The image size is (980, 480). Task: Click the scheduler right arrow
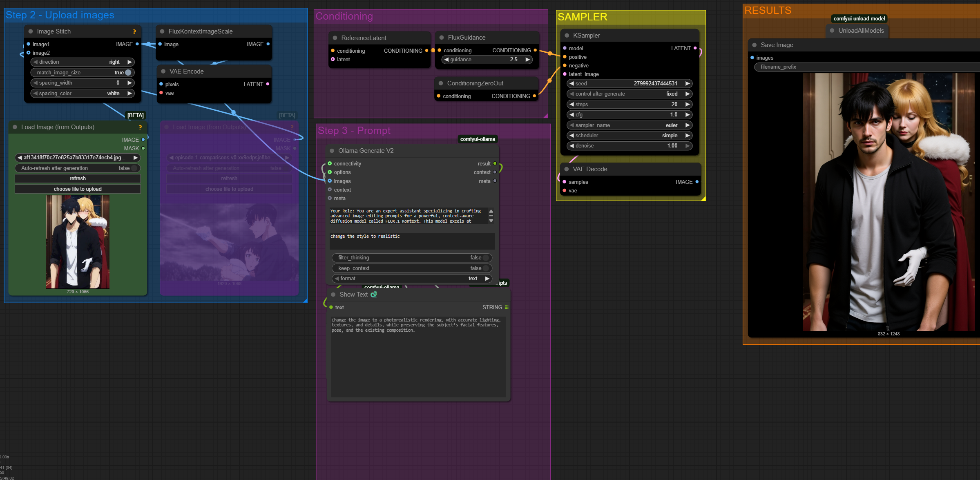(x=688, y=136)
